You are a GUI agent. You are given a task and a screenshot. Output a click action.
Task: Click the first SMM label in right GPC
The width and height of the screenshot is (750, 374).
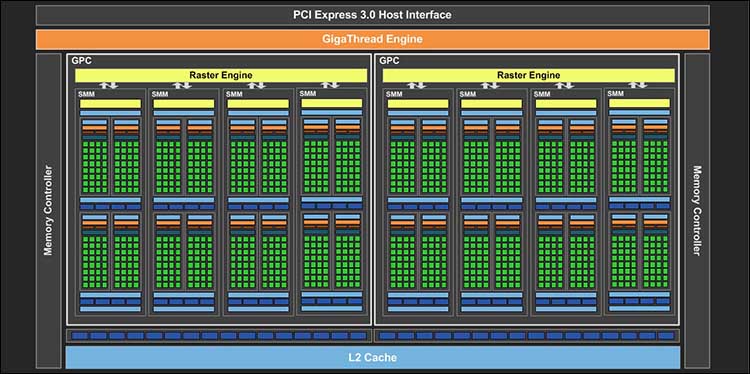click(x=394, y=94)
